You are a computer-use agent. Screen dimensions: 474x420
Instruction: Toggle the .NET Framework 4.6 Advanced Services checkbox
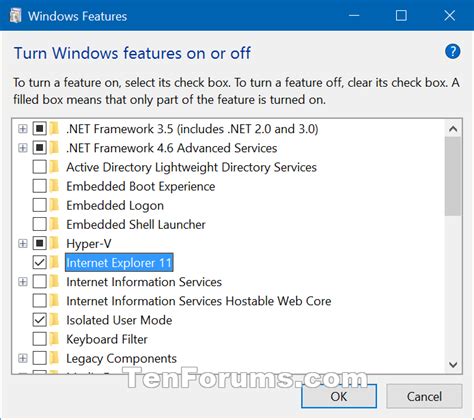(x=39, y=147)
